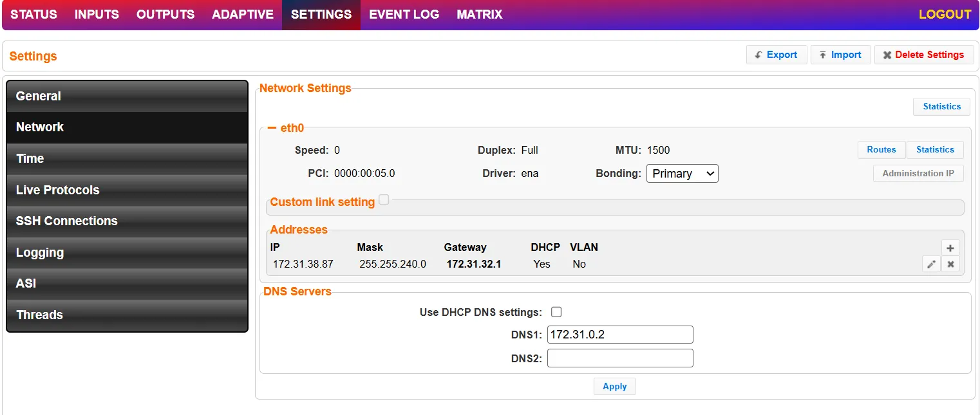Select Network in the sidebar
The width and height of the screenshot is (980, 415).
click(127, 127)
